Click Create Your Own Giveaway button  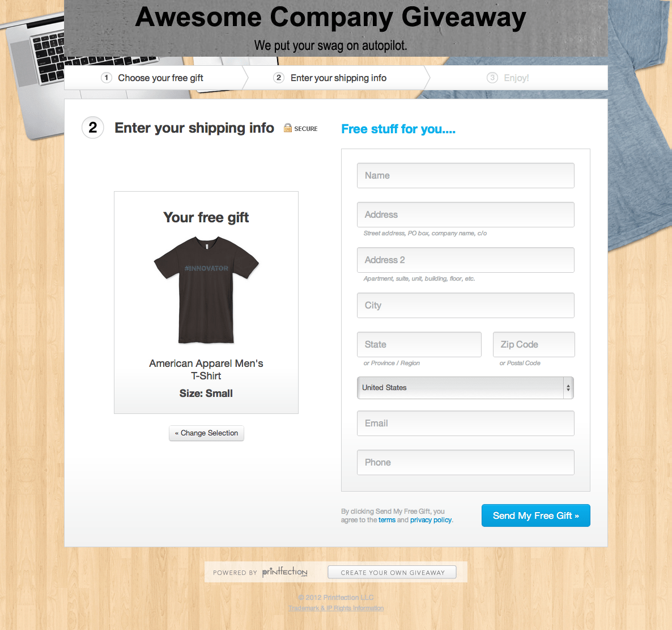coord(392,572)
